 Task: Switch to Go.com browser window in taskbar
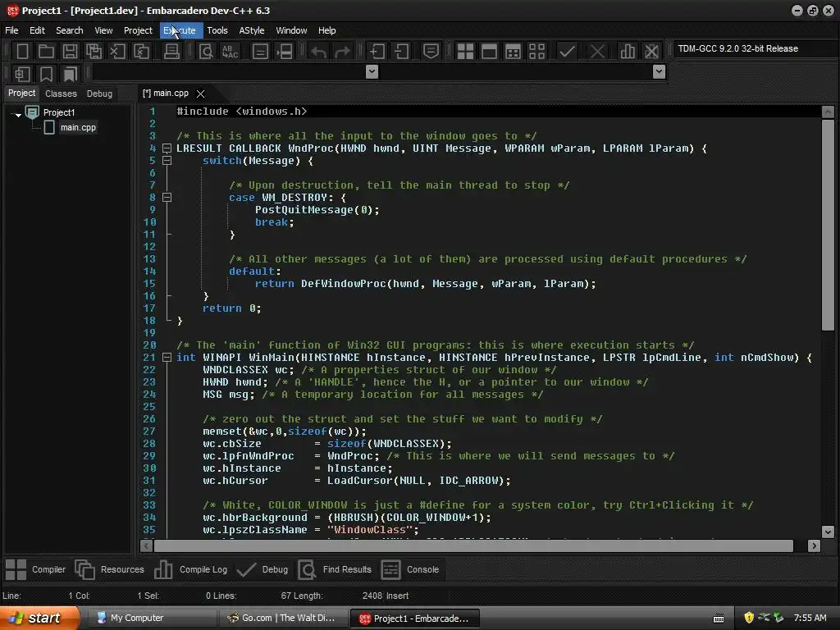pyautogui.click(x=283, y=619)
